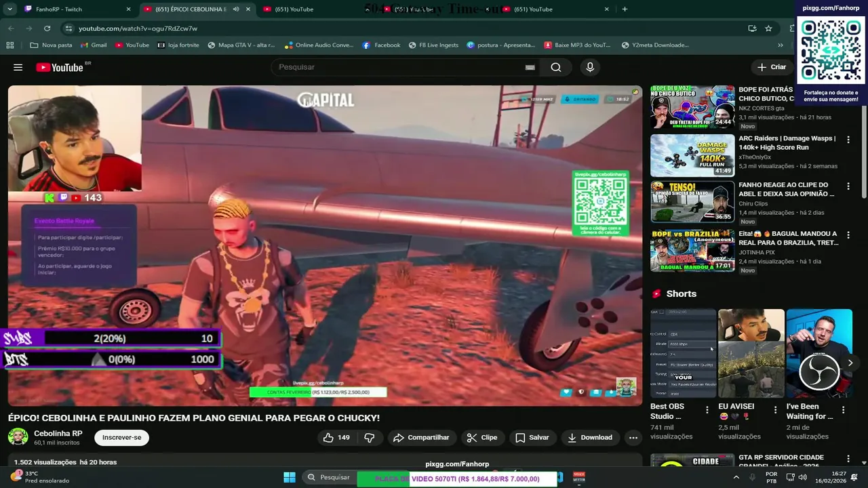
Task: Like the video with 149 likes
Action: 336,438
